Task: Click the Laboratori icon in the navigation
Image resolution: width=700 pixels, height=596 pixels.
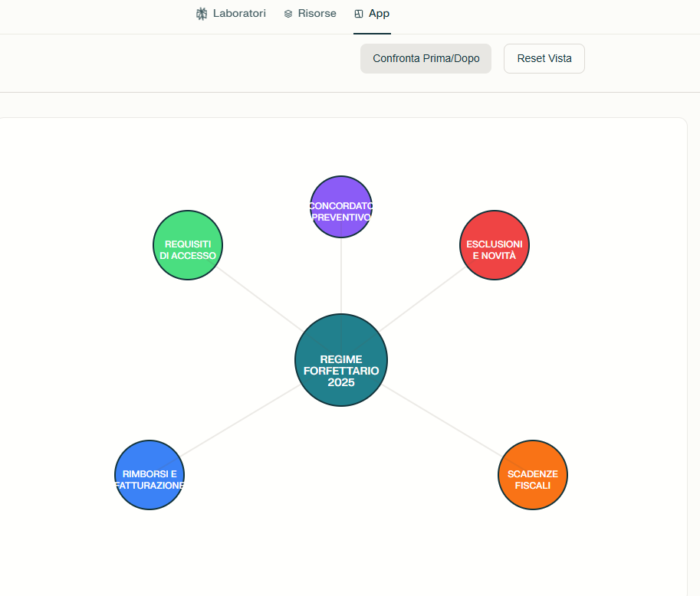Action: [202, 14]
